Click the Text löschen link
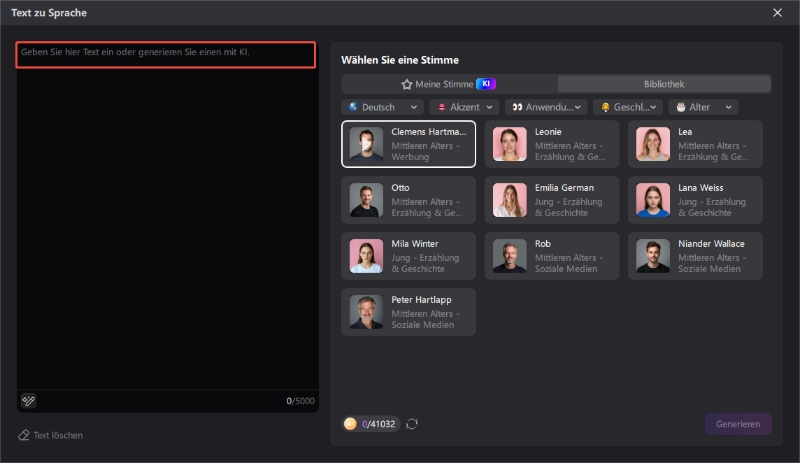Viewport: 800px width, 463px height. 58,436
